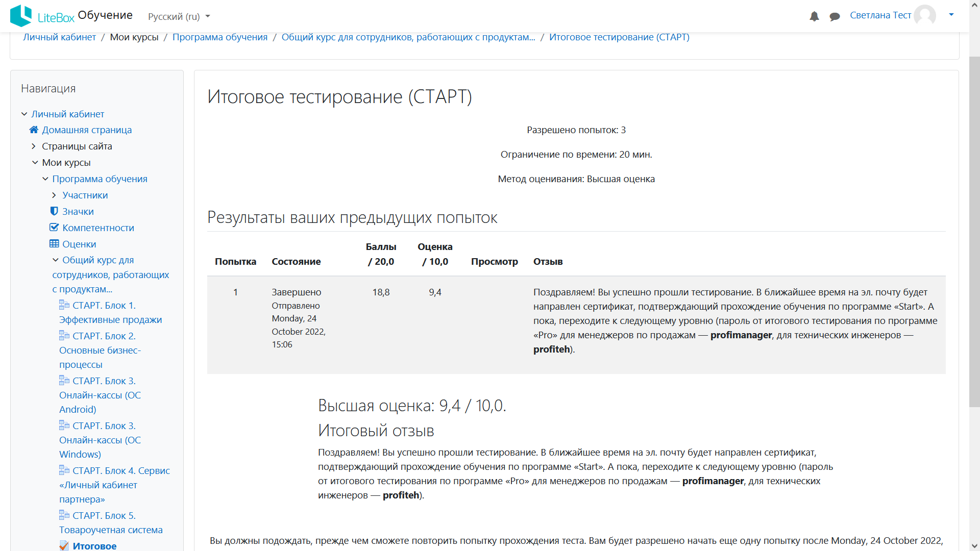Open the Общий курс для сотрудников breadcrumb link

click(x=408, y=37)
